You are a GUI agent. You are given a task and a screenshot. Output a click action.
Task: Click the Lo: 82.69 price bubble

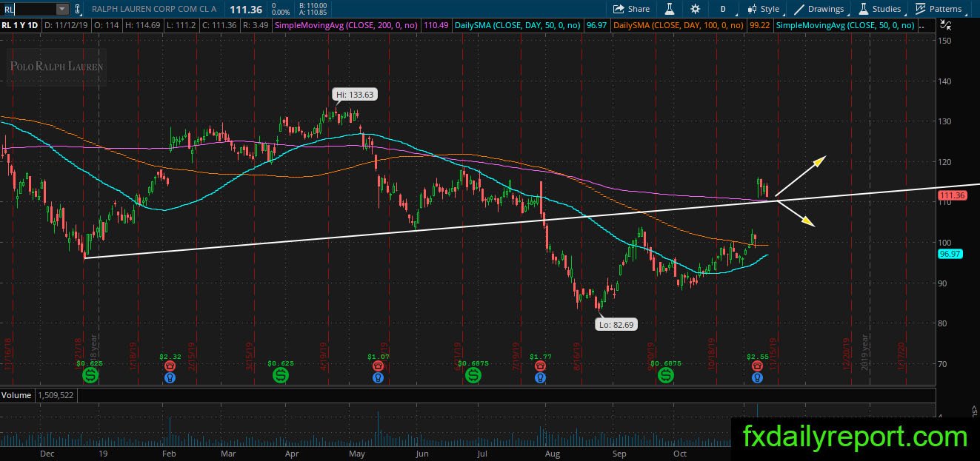tap(616, 324)
